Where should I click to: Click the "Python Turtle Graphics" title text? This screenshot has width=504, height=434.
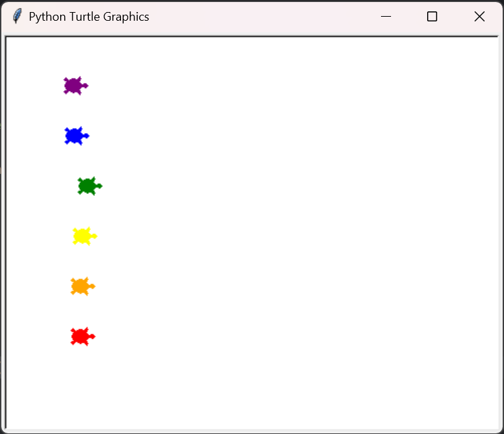coord(89,17)
